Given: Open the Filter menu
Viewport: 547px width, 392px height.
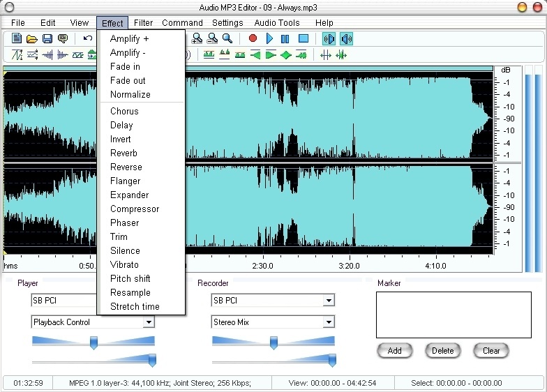Looking at the screenshot, I should tap(144, 22).
